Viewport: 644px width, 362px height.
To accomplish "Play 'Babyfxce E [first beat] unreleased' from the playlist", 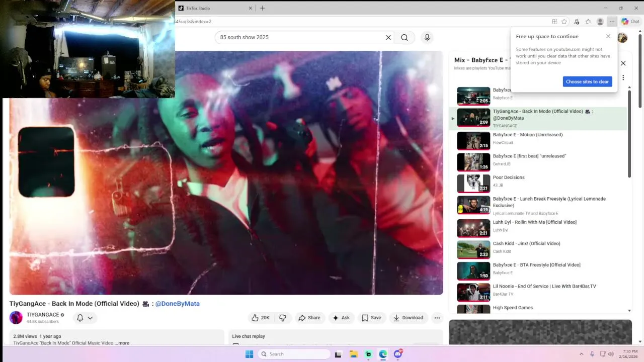I will (538, 162).
